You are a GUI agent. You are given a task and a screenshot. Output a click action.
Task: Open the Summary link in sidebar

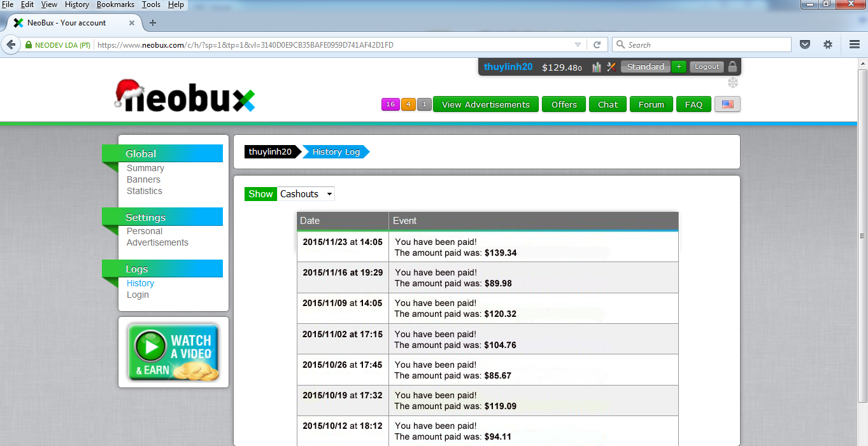[x=145, y=168]
